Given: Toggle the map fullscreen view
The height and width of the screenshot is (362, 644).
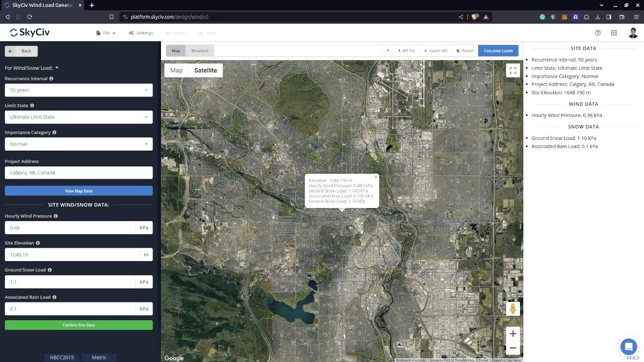Looking at the screenshot, I should [x=513, y=70].
